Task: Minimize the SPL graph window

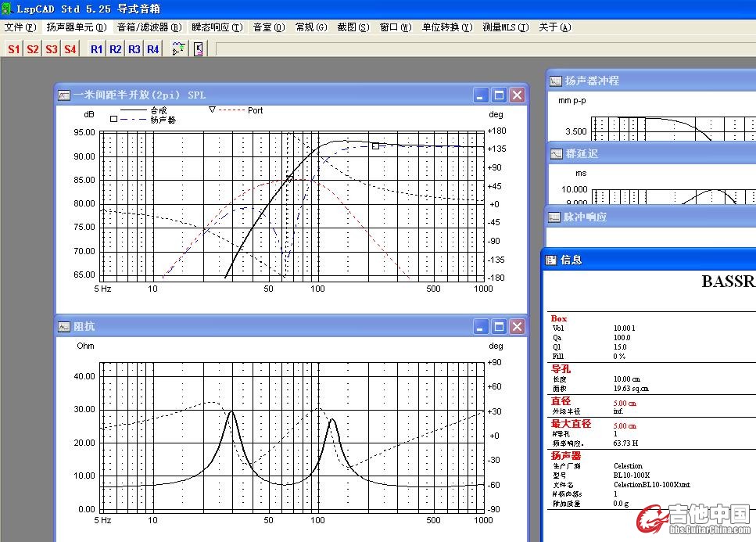Action: [x=480, y=95]
